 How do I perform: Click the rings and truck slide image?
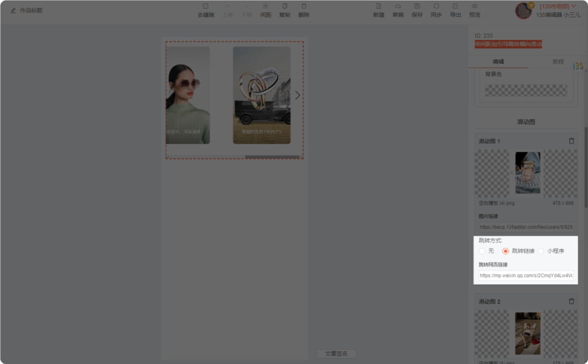[262, 95]
